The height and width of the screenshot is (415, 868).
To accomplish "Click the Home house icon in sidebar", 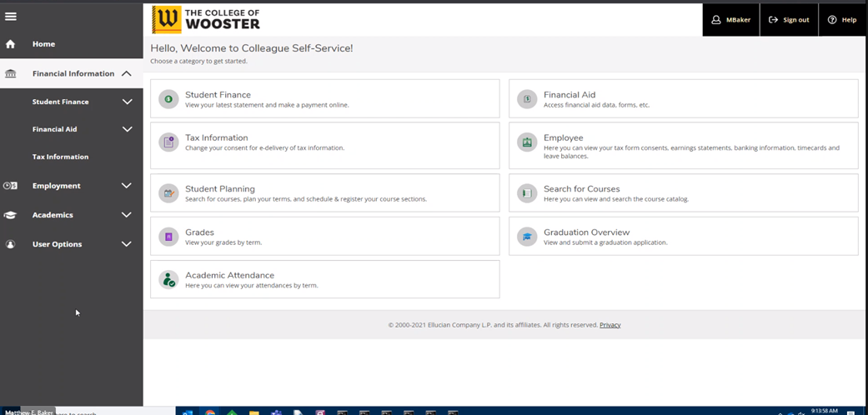I will 11,44.
